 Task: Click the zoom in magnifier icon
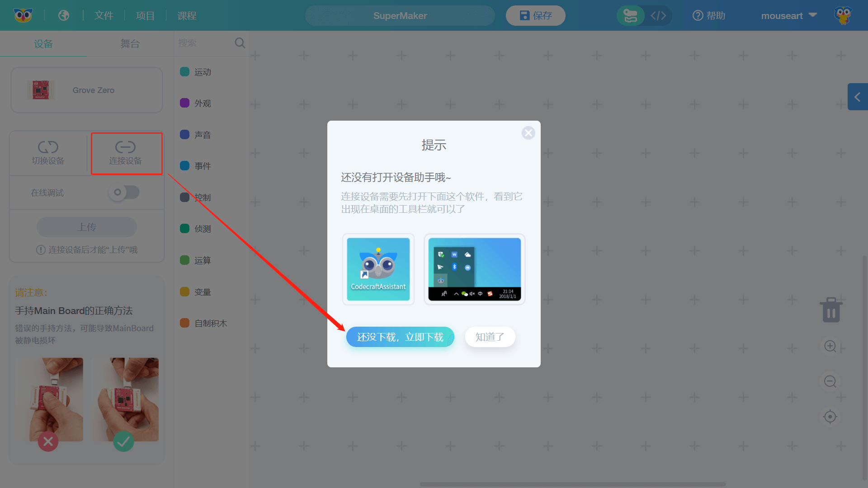[x=830, y=346]
